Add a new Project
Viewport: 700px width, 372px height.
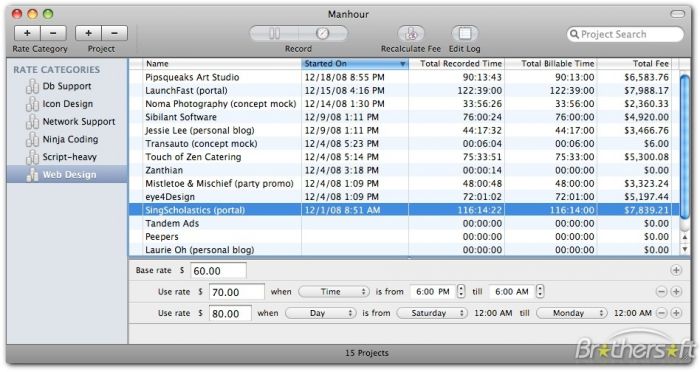pyautogui.click(x=88, y=33)
